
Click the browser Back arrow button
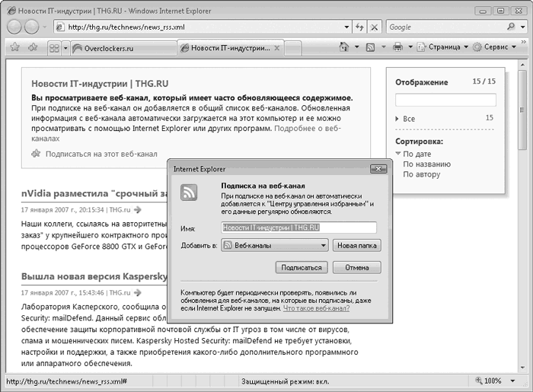coord(14,27)
